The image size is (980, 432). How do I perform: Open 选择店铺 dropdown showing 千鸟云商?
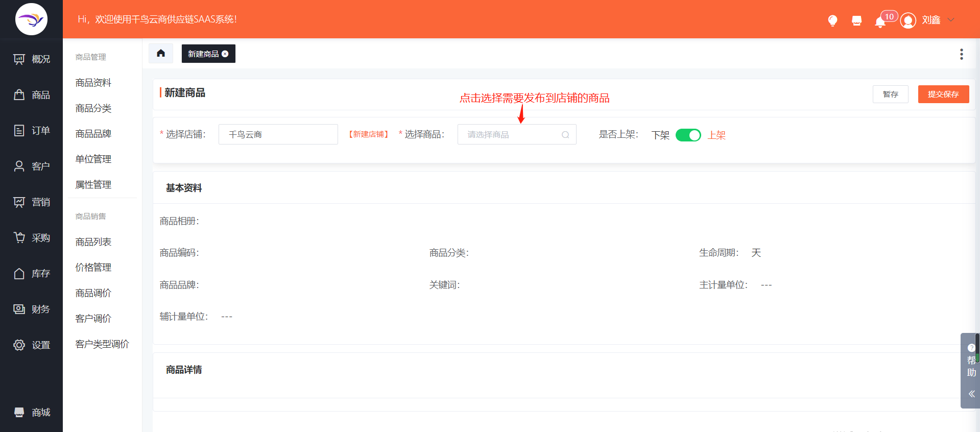[x=278, y=134]
